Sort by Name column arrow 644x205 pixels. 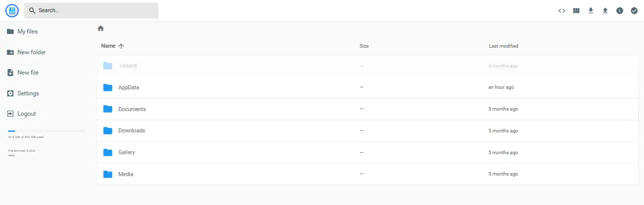[121, 46]
